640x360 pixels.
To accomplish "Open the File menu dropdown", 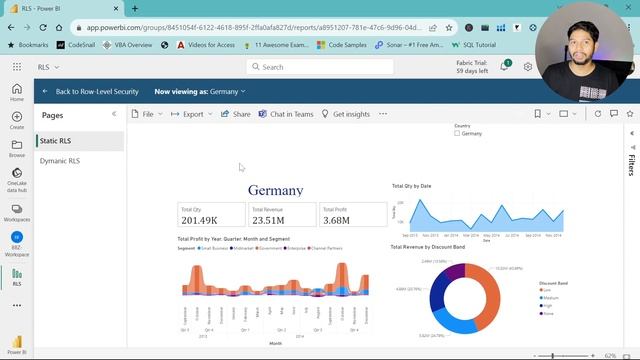I will [x=147, y=114].
